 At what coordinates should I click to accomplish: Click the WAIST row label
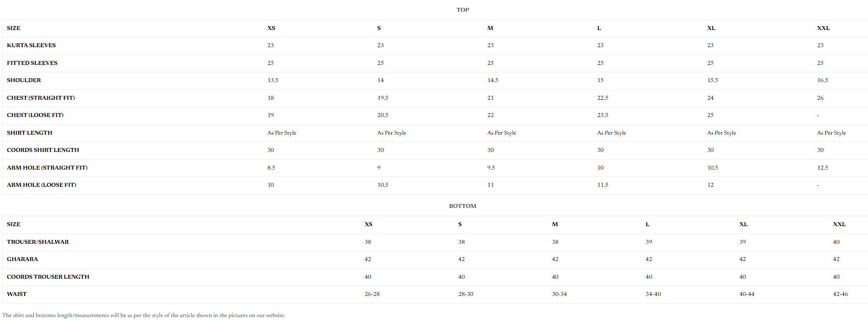point(17,294)
